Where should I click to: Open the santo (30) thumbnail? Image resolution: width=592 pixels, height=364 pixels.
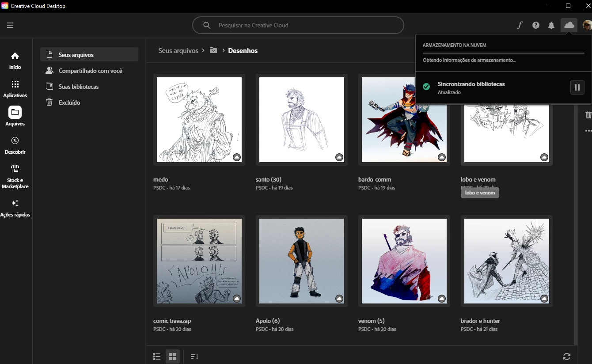click(302, 120)
